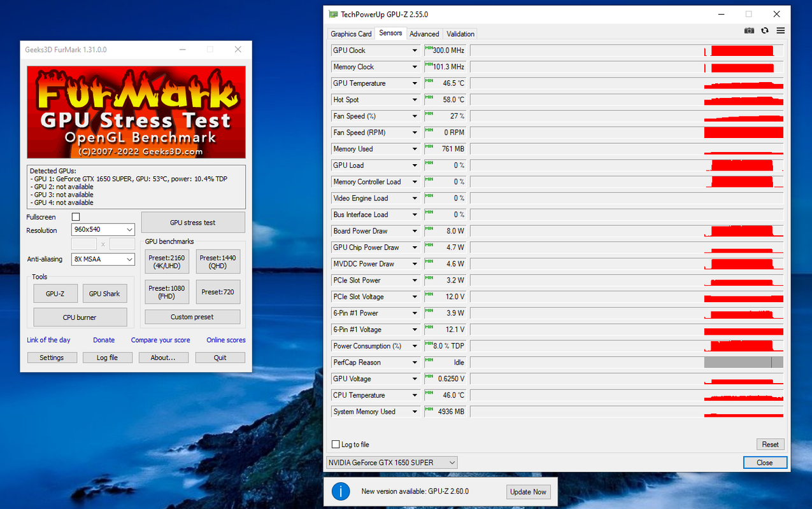The height and width of the screenshot is (509, 812).
Task: Click the custom resolution width field
Action: click(84, 244)
